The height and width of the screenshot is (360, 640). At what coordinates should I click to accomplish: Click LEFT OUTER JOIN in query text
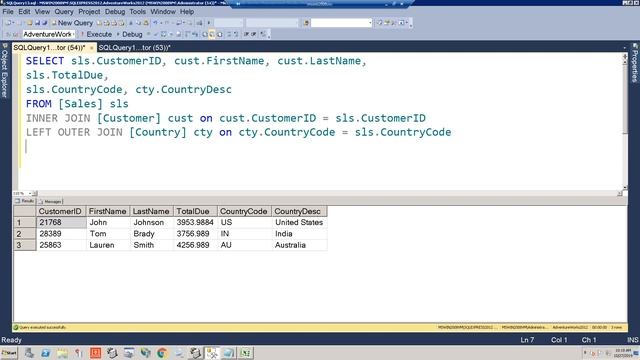coord(74,132)
